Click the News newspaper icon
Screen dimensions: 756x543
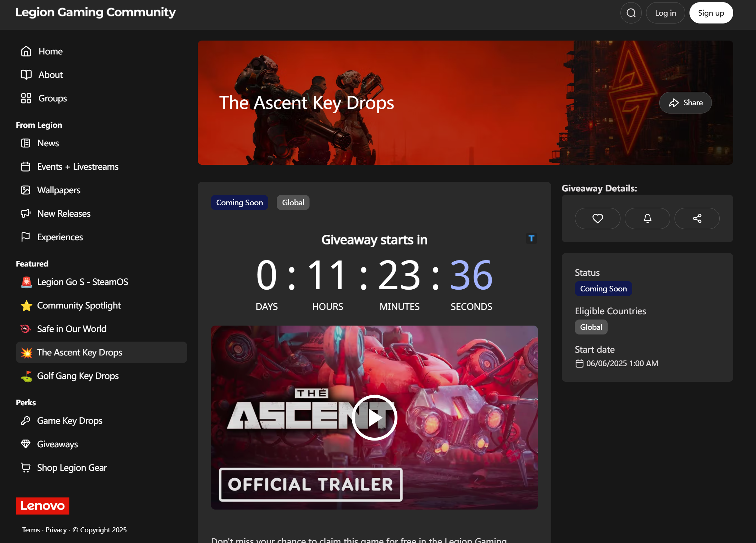26,143
